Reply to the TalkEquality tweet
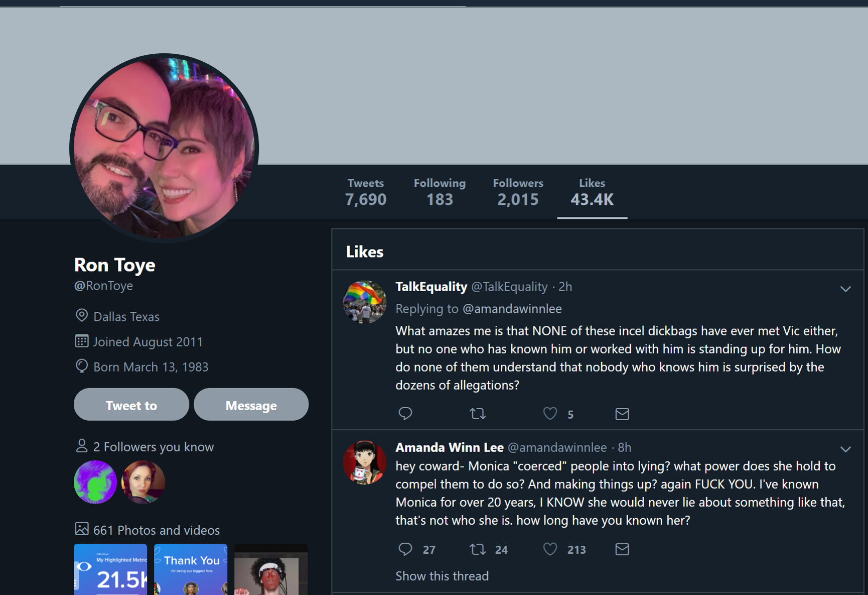Viewport: 868px width, 595px height. 405,414
